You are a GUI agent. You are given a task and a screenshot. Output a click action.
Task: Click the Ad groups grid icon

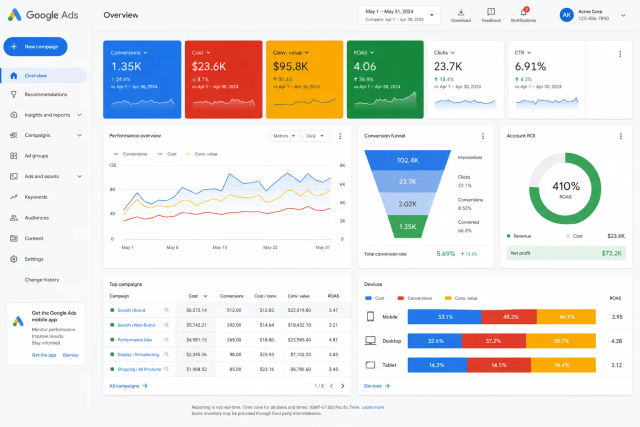13,156
